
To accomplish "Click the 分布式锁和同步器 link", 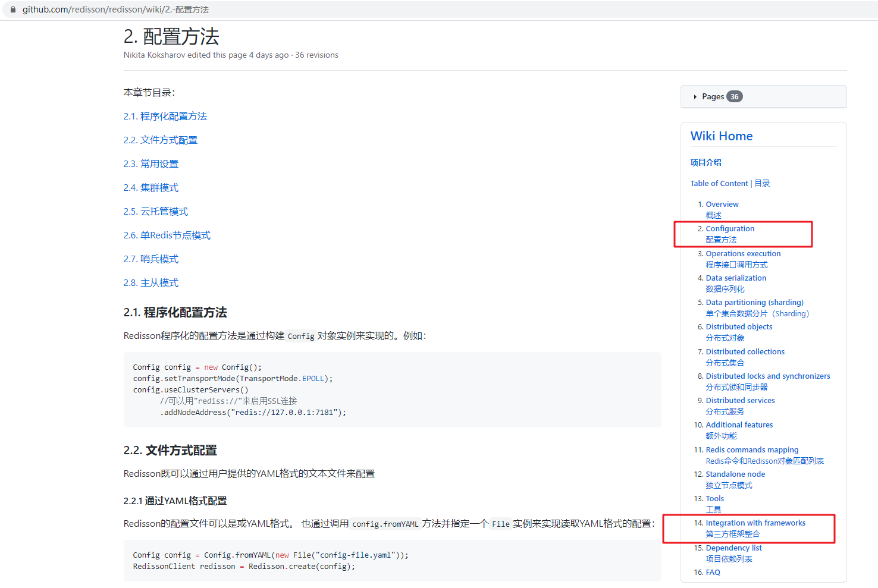I will 737,387.
